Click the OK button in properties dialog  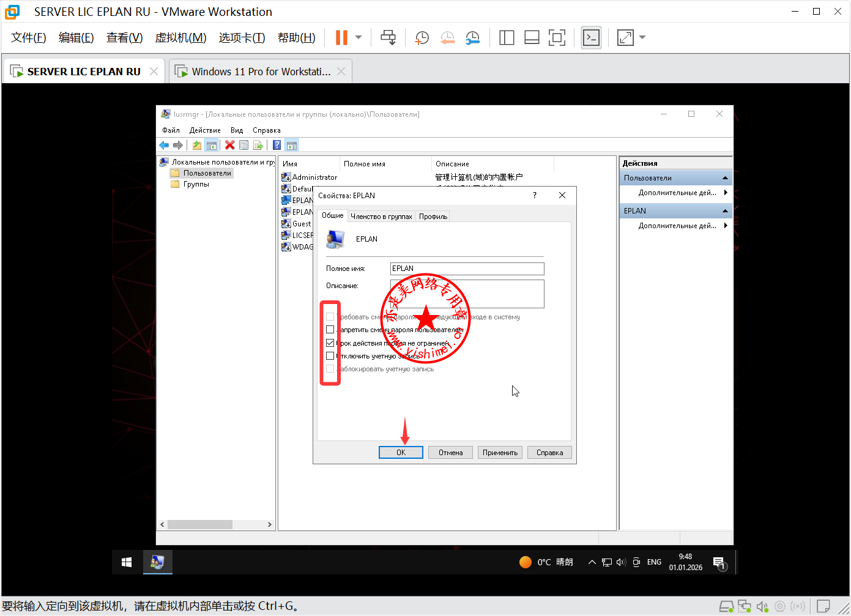click(401, 453)
